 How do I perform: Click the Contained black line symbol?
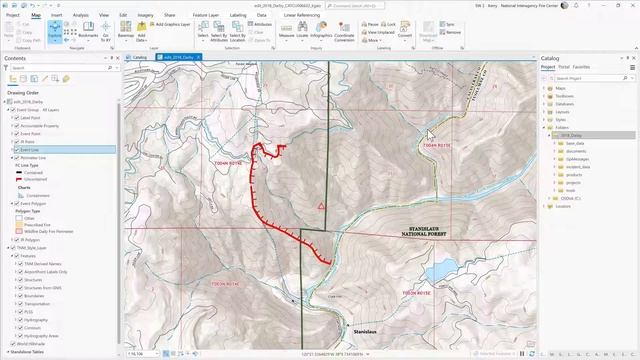click(x=19, y=173)
